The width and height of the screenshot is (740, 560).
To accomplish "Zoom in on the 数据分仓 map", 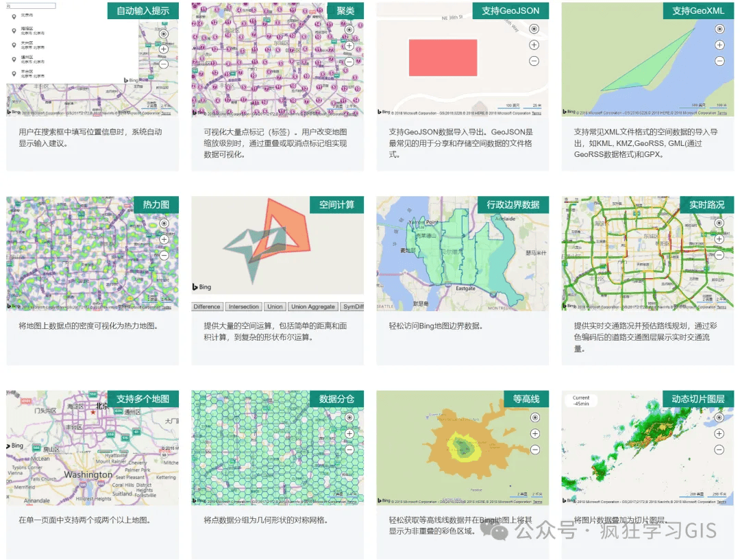I will point(349,433).
